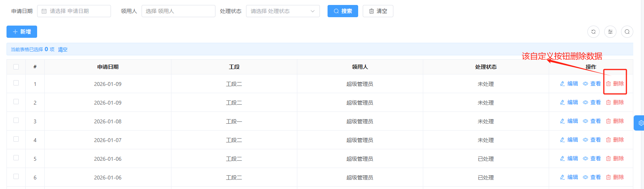Image resolution: width=644 pixels, height=189 pixels.
Task: Toggle the search bar via magnifier icon
Action: pos(627,32)
